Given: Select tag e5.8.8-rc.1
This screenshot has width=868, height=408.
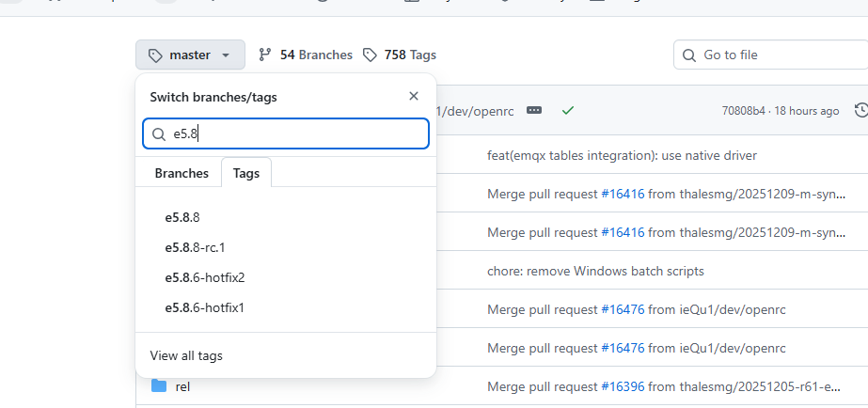Looking at the screenshot, I should point(195,247).
